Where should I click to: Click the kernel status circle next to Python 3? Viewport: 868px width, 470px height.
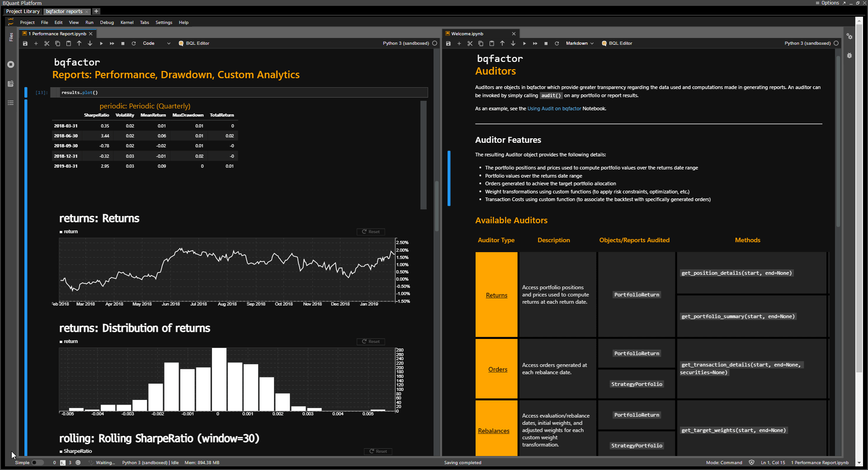click(x=434, y=43)
